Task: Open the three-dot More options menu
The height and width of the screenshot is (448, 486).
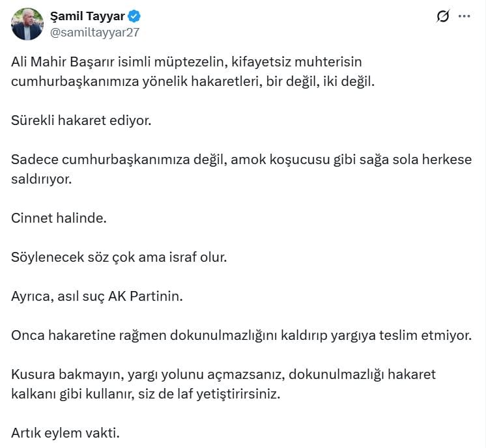Action: (x=464, y=17)
